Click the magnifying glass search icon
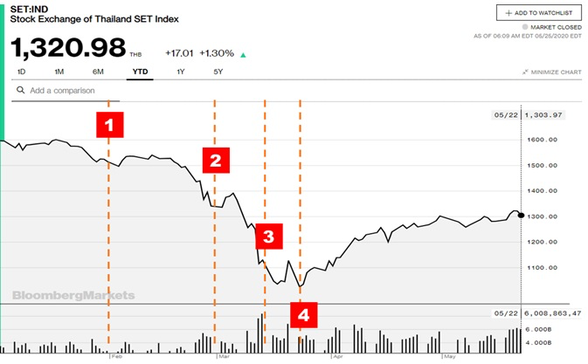The height and width of the screenshot is (364, 588). pos(21,90)
